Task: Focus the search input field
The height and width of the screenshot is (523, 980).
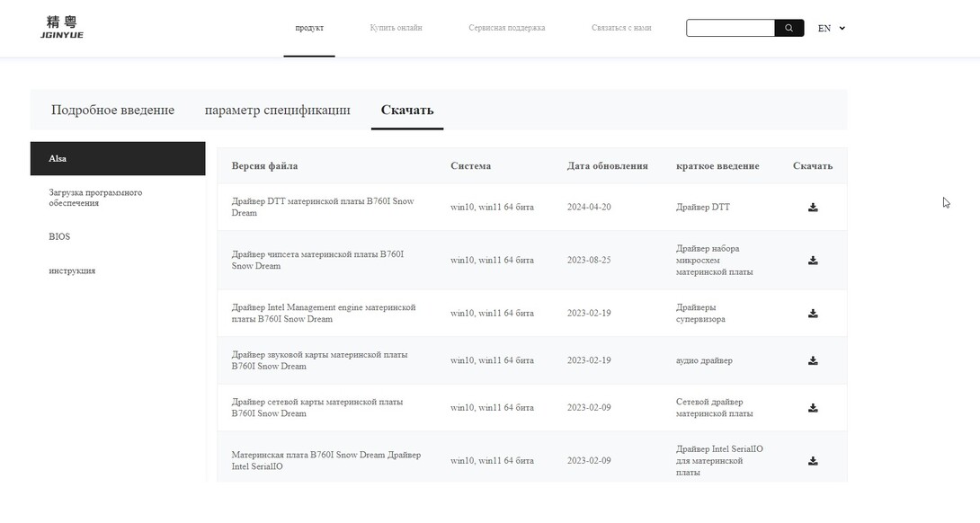Action: [730, 28]
